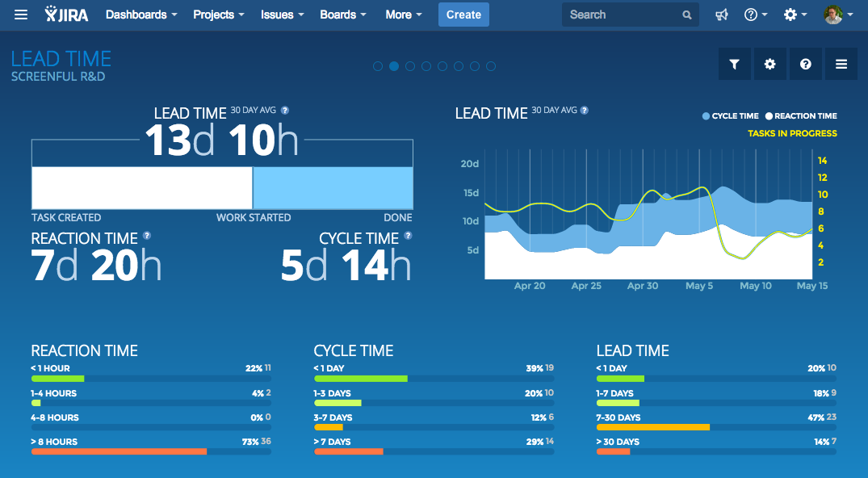The height and width of the screenshot is (478, 868).
Task: Click the Create button
Action: coord(464,15)
